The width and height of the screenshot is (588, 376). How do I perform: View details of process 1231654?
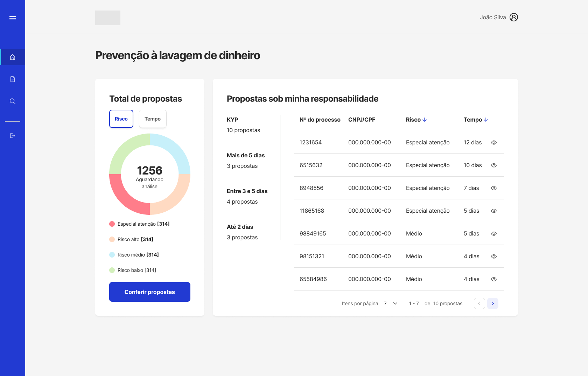coord(493,143)
